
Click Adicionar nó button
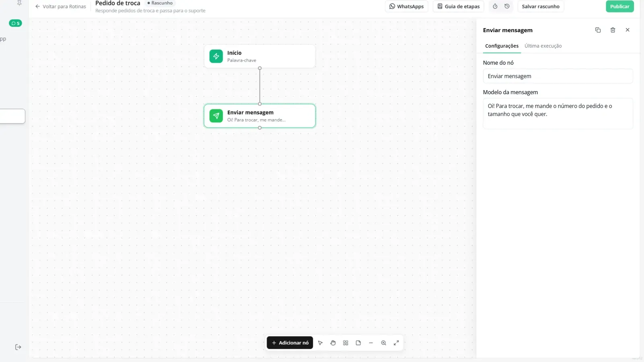click(290, 343)
